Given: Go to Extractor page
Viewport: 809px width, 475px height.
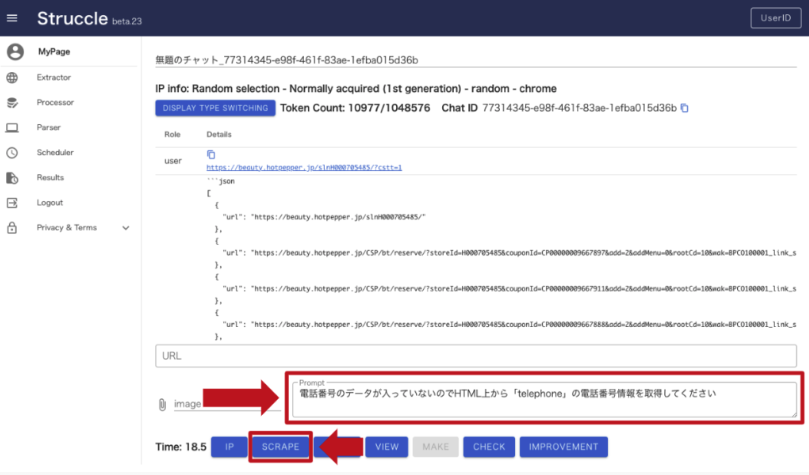Looking at the screenshot, I should click(x=54, y=77).
